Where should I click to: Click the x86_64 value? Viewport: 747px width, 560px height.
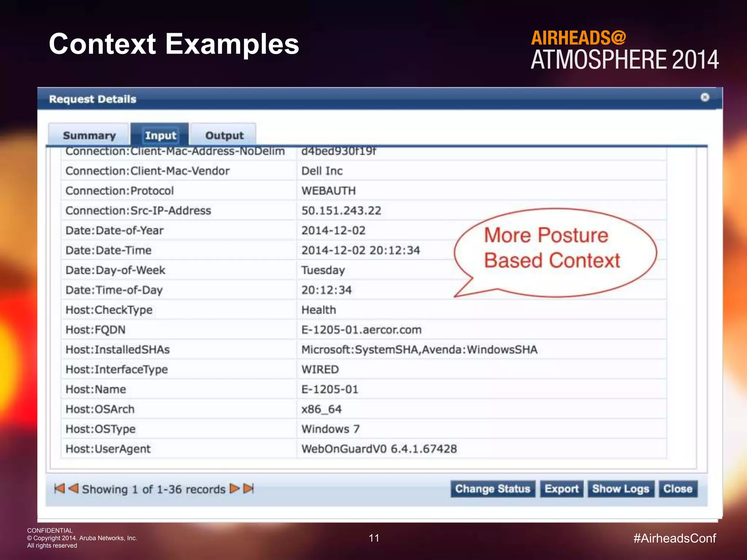coord(321,409)
